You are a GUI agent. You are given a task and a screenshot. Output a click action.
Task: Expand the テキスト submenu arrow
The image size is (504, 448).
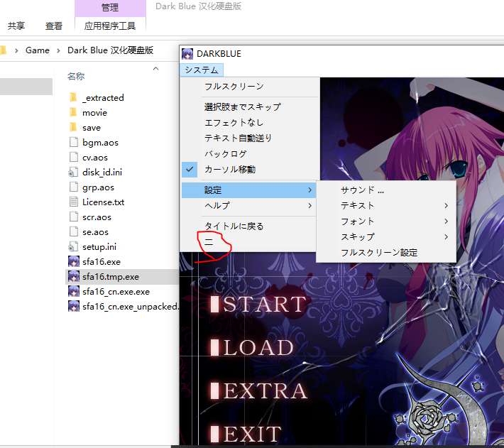[446, 206]
